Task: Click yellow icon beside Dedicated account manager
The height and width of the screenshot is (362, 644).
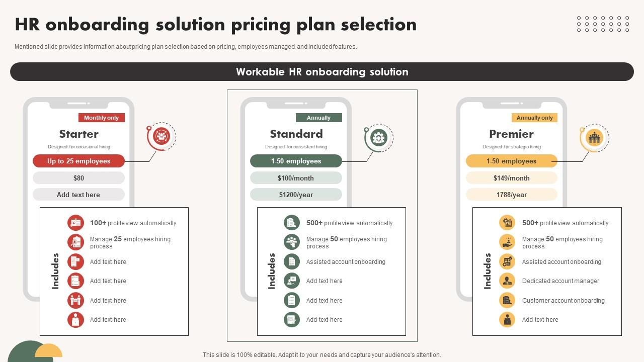Action: click(x=507, y=281)
